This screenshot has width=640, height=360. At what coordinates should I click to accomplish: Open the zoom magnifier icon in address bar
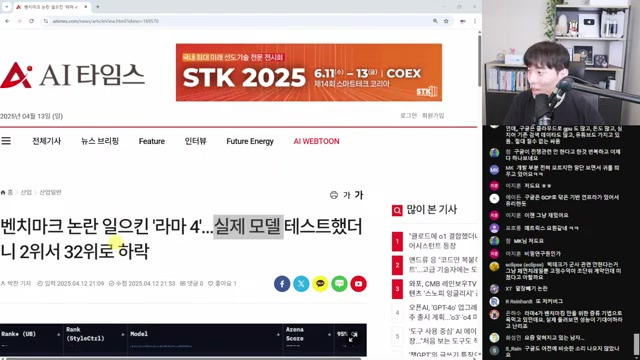[x=435, y=21]
